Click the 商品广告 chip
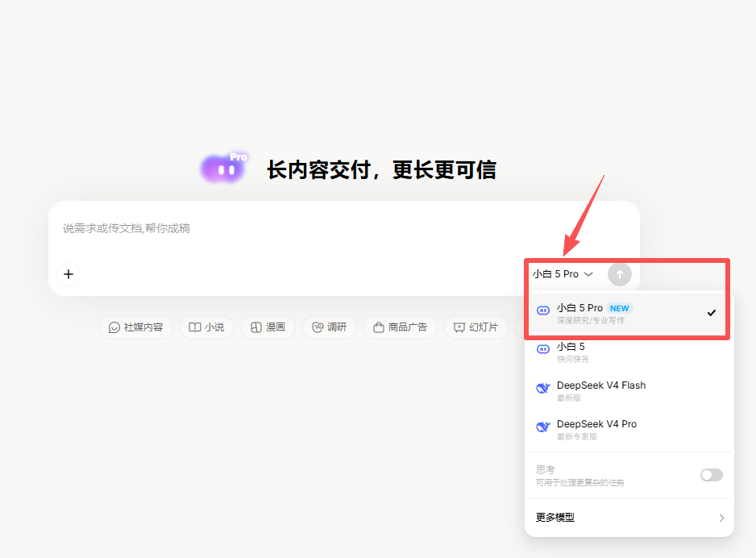The height and width of the screenshot is (558, 756). (x=401, y=327)
